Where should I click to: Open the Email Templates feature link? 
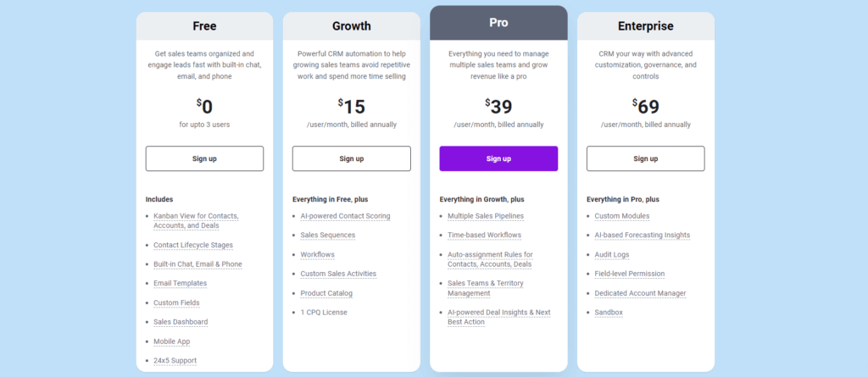[x=180, y=284]
